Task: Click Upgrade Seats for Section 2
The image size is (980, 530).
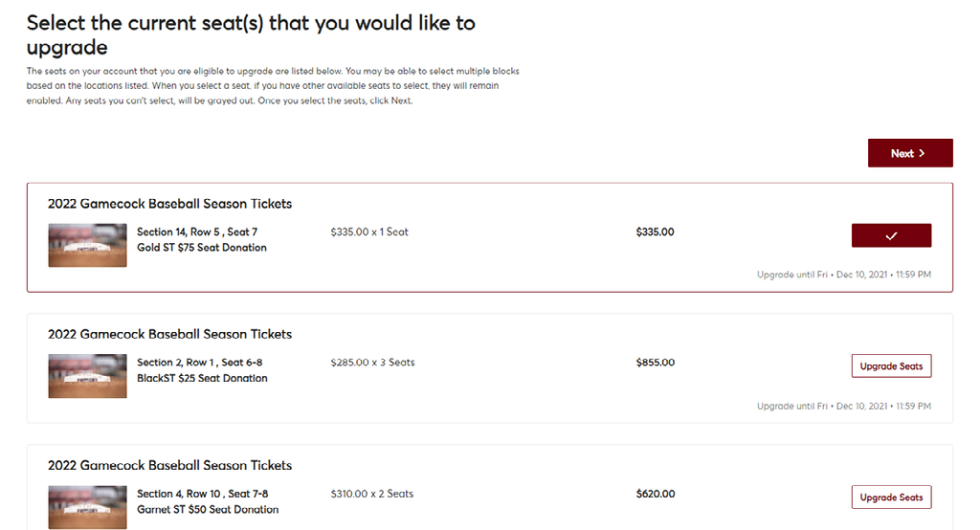Action: coord(891,366)
